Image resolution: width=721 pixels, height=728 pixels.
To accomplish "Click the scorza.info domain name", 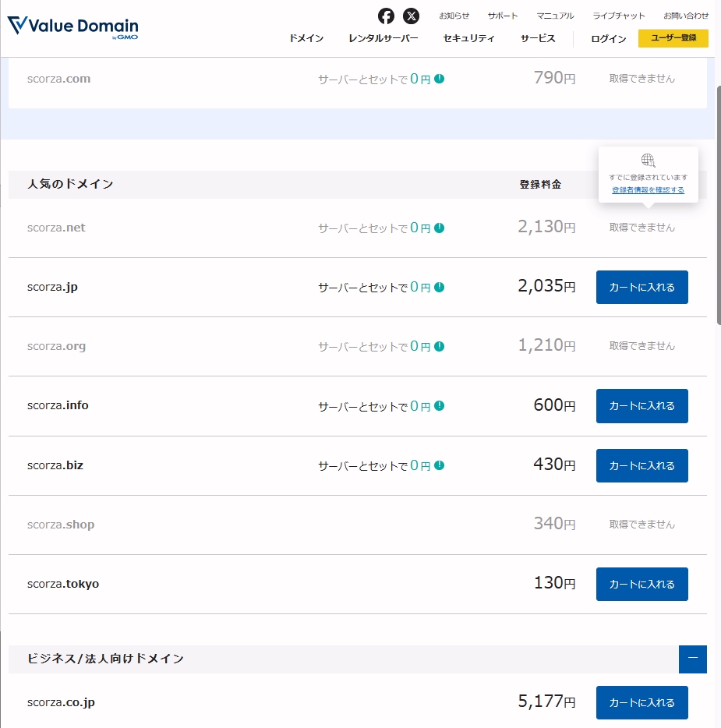I will click(58, 405).
